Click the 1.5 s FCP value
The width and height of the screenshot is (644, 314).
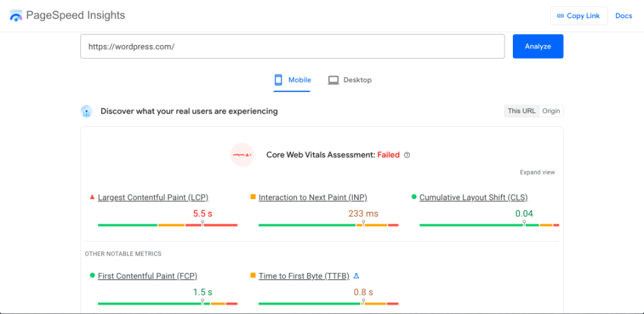pos(202,292)
